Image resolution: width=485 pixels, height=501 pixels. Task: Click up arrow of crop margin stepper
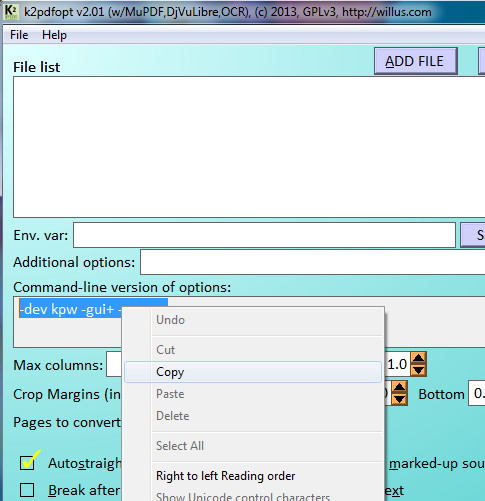pyautogui.click(x=399, y=387)
